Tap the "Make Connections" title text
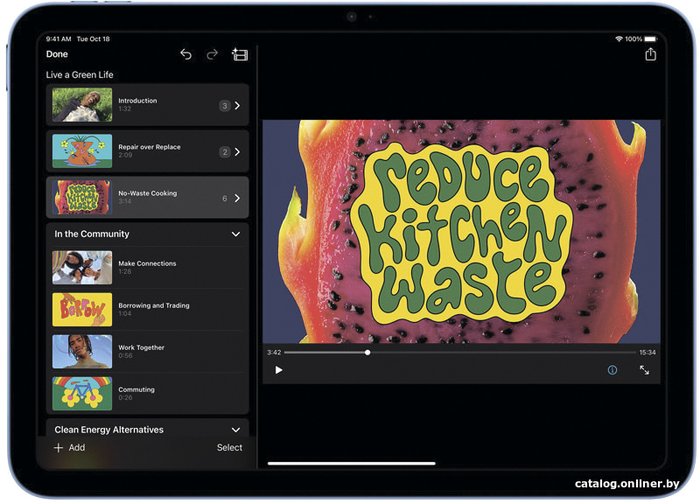Viewport: 700px width, 504px height. (x=147, y=263)
